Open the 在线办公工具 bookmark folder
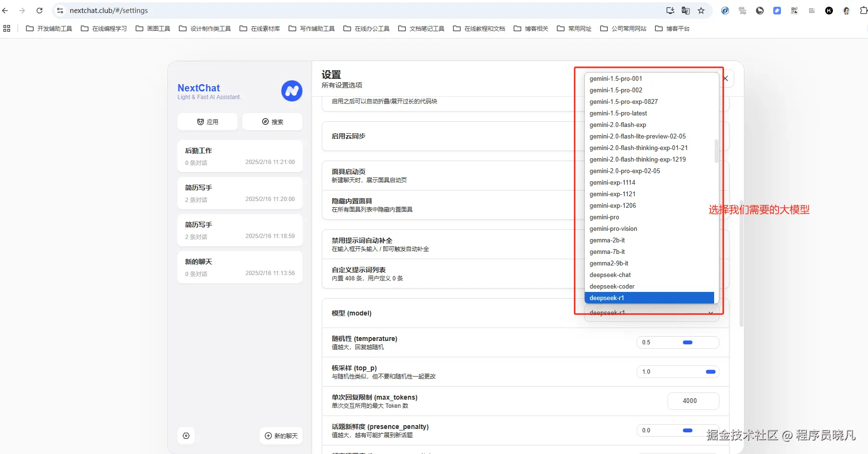This screenshot has height=454, width=868. 366,28
